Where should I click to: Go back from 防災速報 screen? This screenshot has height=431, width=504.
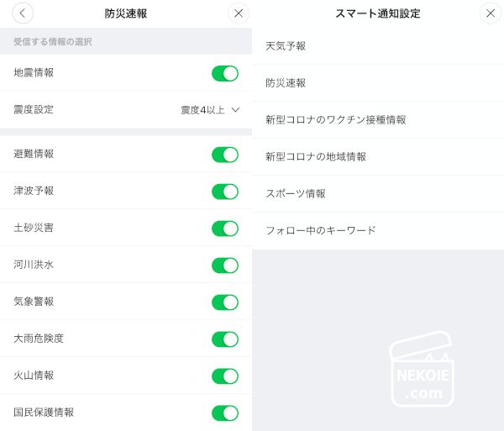point(24,13)
